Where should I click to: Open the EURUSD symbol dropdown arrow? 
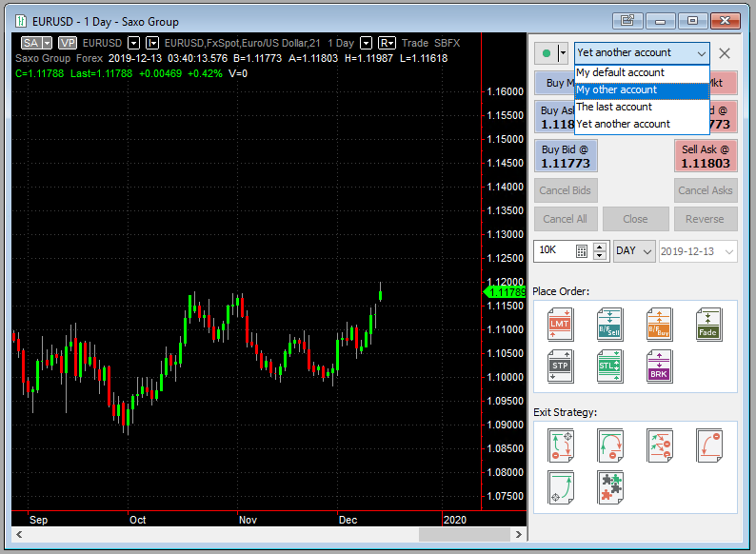[134, 43]
